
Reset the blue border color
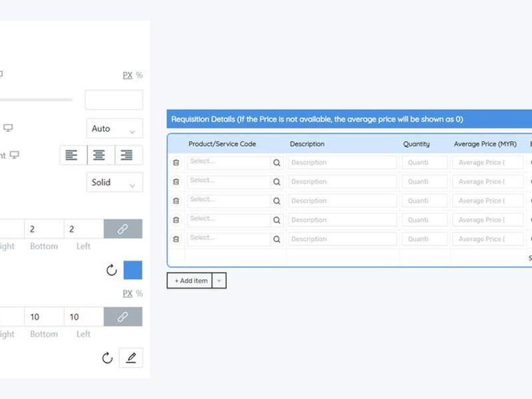pos(112,270)
